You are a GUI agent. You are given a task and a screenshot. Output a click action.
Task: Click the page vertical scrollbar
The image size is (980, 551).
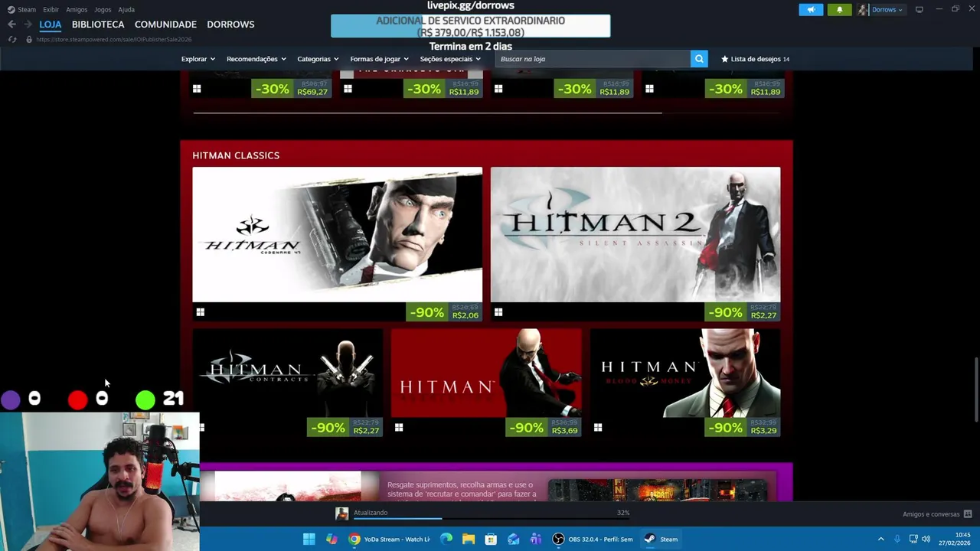[x=975, y=389]
